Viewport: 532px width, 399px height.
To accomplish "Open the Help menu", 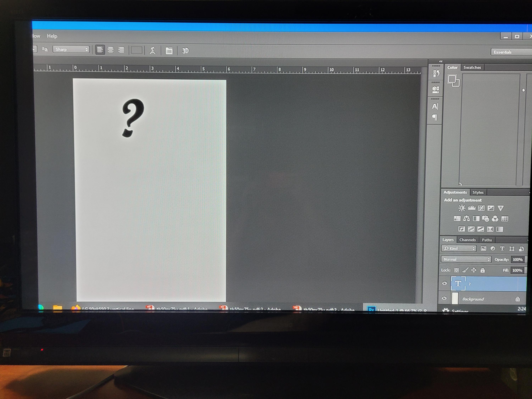I will [52, 36].
